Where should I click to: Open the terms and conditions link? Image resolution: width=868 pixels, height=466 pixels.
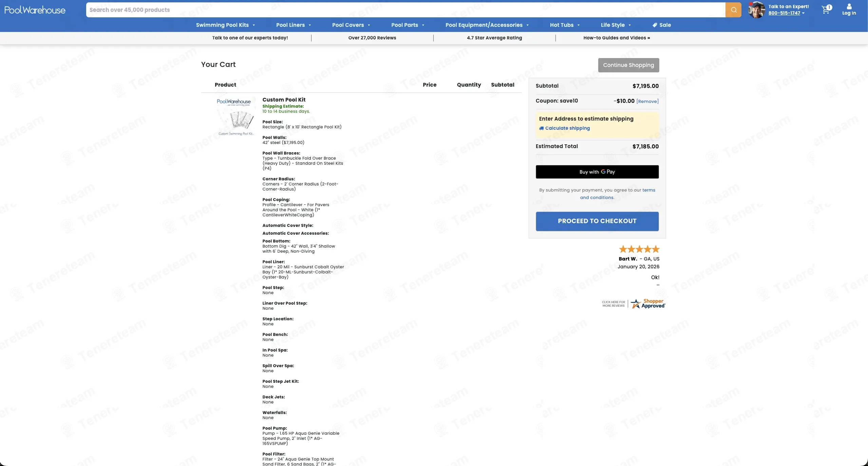(618, 194)
